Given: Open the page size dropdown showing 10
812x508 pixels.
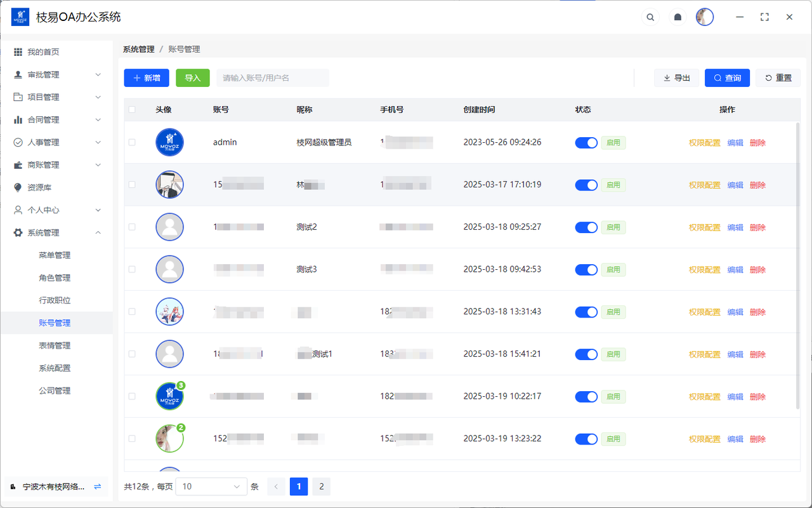Looking at the screenshot, I should click(x=211, y=486).
